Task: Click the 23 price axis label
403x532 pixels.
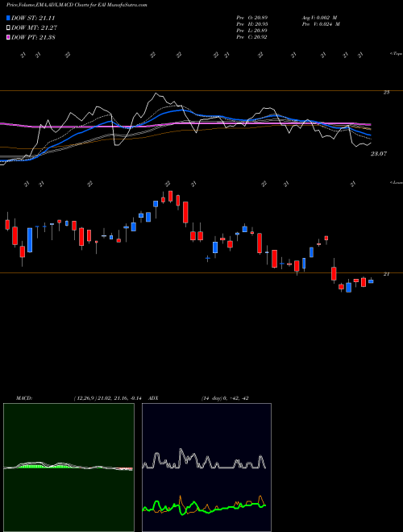Action: [386, 92]
